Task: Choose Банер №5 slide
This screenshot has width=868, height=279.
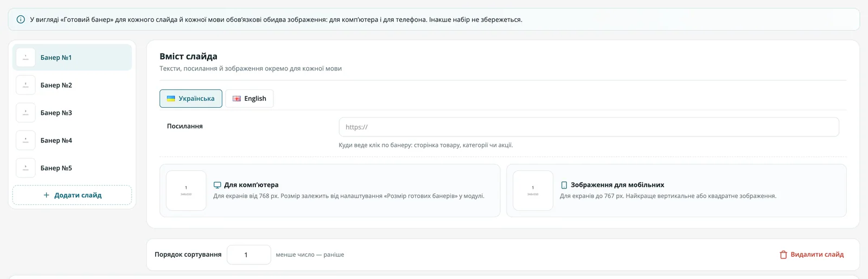Action: pyautogui.click(x=72, y=168)
